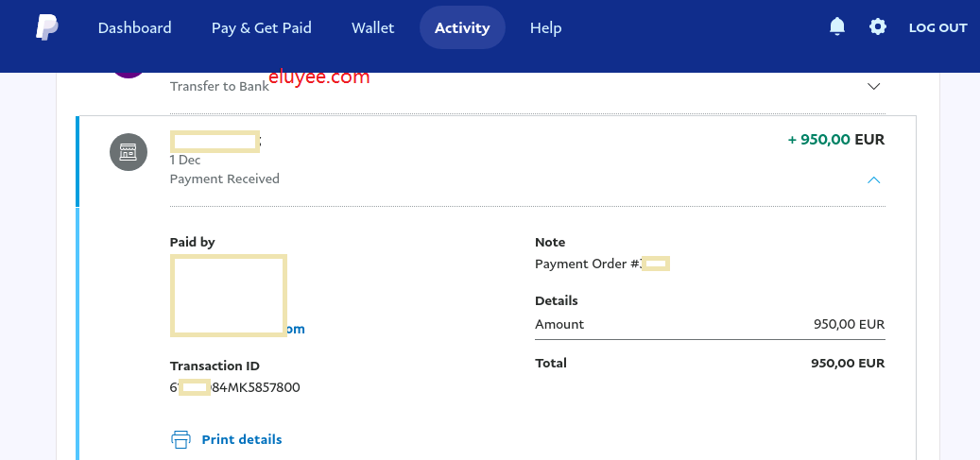Click the merchant store icon
980x460 pixels.
(129, 152)
